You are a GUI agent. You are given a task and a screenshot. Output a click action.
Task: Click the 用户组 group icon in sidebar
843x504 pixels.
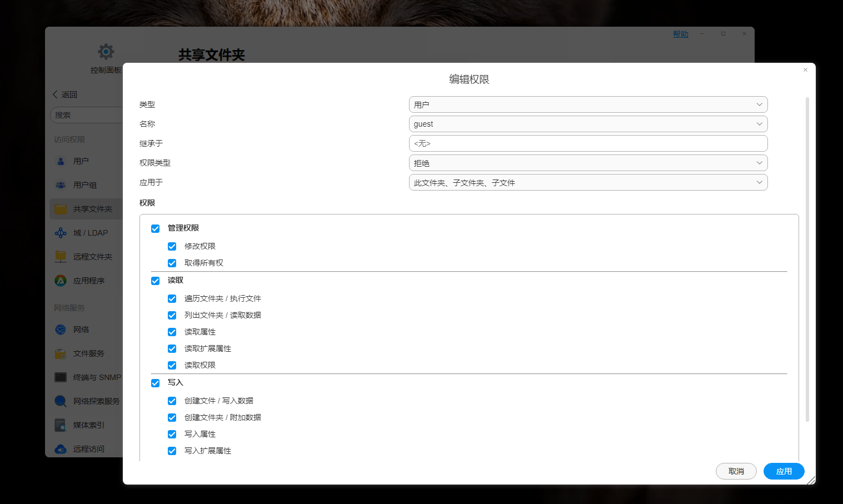(x=61, y=185)
